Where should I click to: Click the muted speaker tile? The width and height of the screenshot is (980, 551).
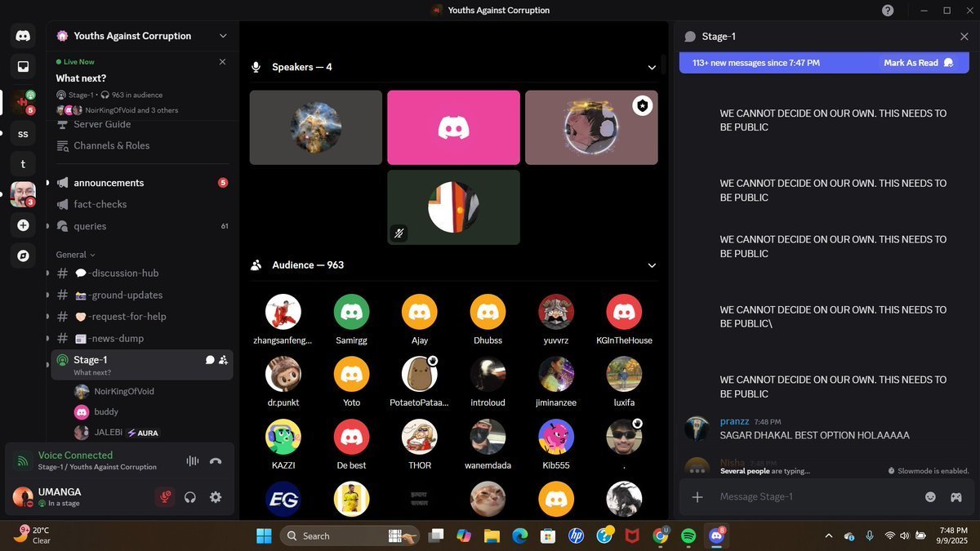(x=453, y=207)
